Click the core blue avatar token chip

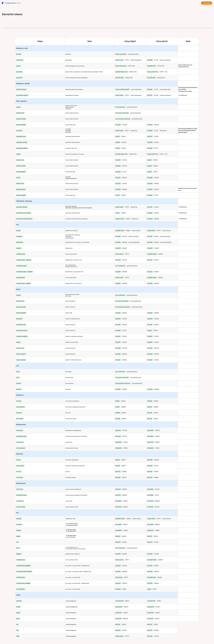tap(19, 601)
